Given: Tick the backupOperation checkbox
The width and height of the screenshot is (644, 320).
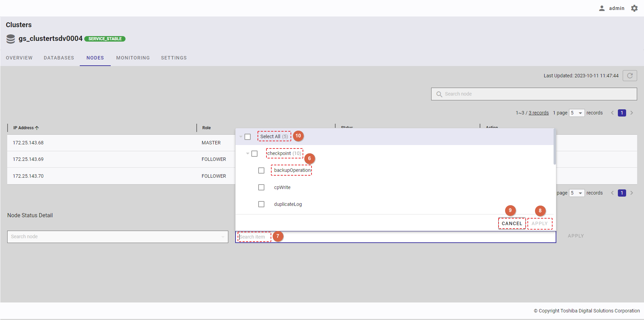Looking at the screenshot, I should pos(261,170).
